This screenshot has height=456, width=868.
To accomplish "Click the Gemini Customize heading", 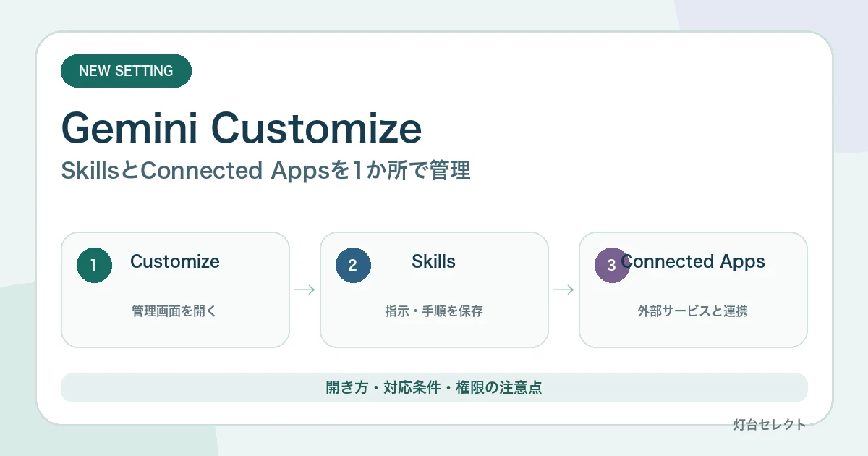I will coord(242,128).
